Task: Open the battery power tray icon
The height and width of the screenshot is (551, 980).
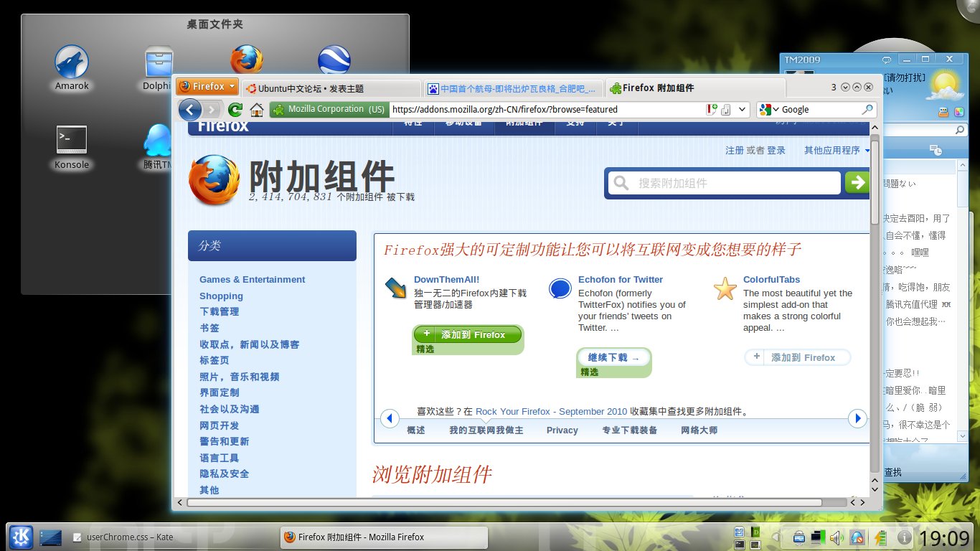Action: (880, 537)
